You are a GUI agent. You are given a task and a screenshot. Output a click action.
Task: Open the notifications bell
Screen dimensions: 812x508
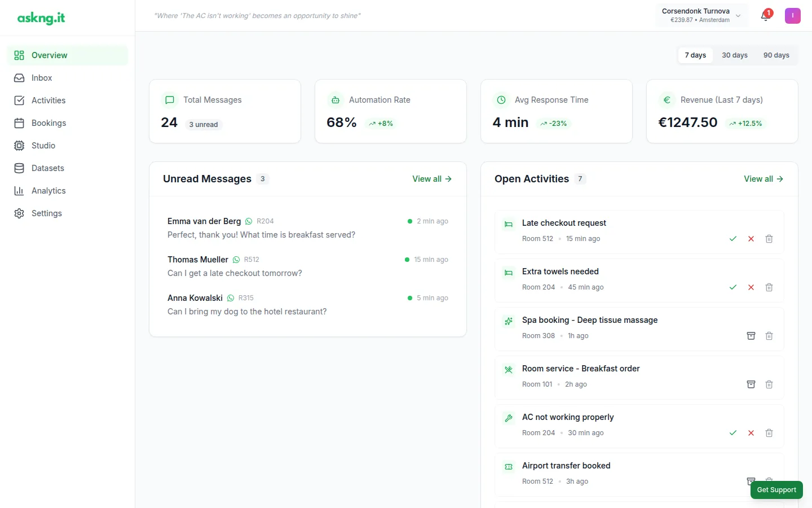click(x=766, y=15)
